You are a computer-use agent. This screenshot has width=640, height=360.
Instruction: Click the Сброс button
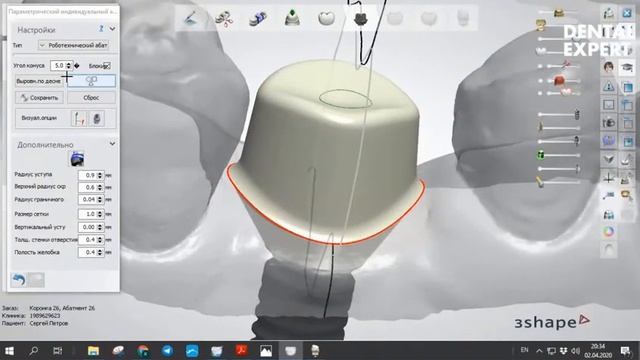(x=91, y=98)
